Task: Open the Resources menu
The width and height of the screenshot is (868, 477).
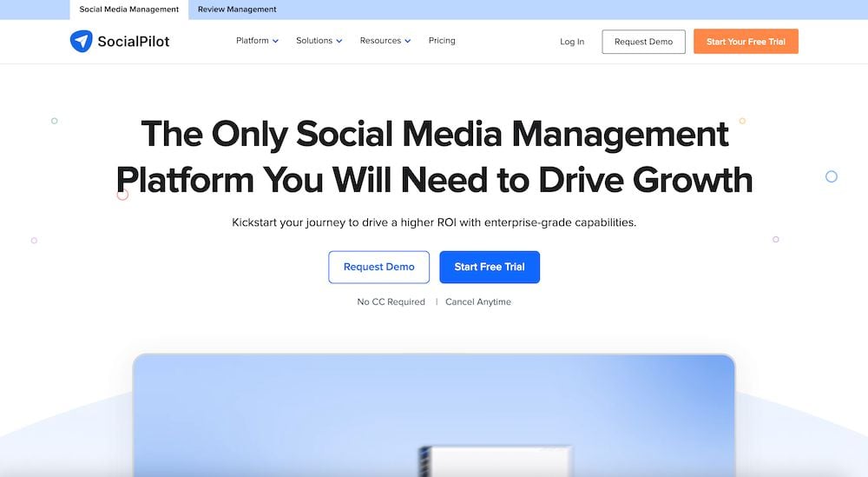Action: click(380, 41)
